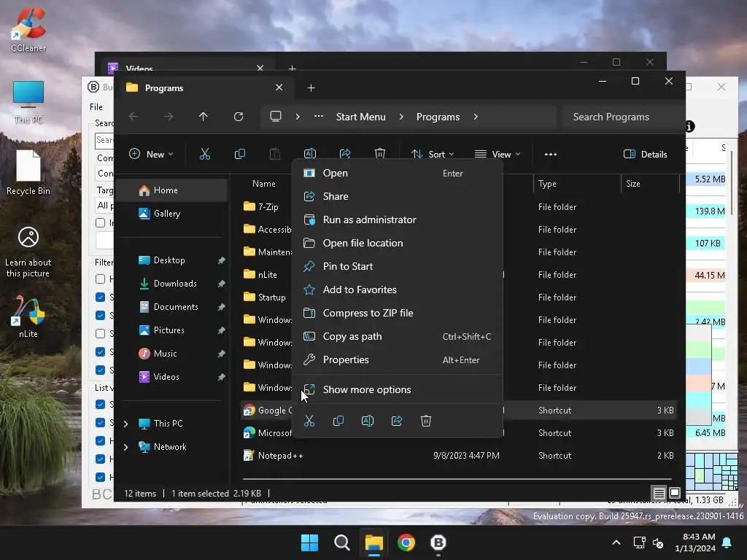Screen dimensions: 747x560
Task: Open CCleaner desktop shortcut
Action: point(28,29)
